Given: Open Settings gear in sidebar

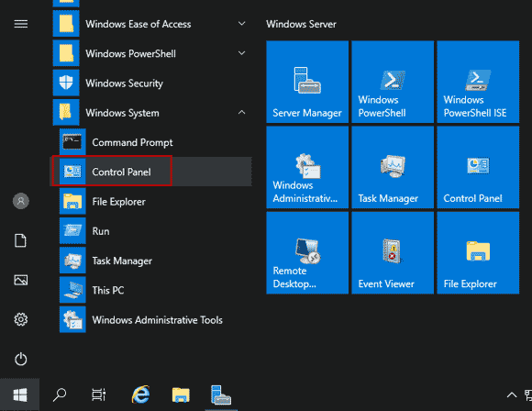Looking at the screenshot, I should click(21, 319).
